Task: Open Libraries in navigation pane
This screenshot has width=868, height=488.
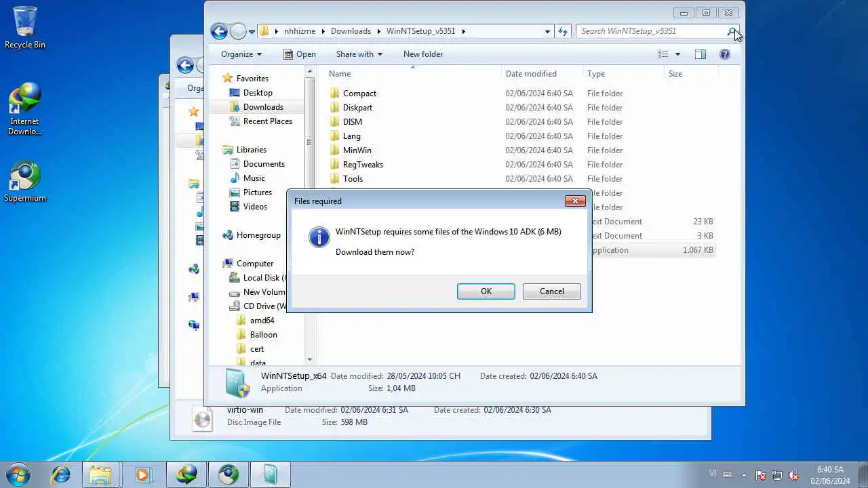Action: 251,150
